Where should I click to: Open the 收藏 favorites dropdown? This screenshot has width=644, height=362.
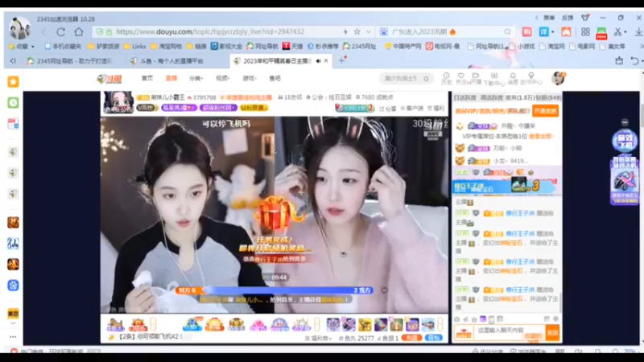coord(22,47)
